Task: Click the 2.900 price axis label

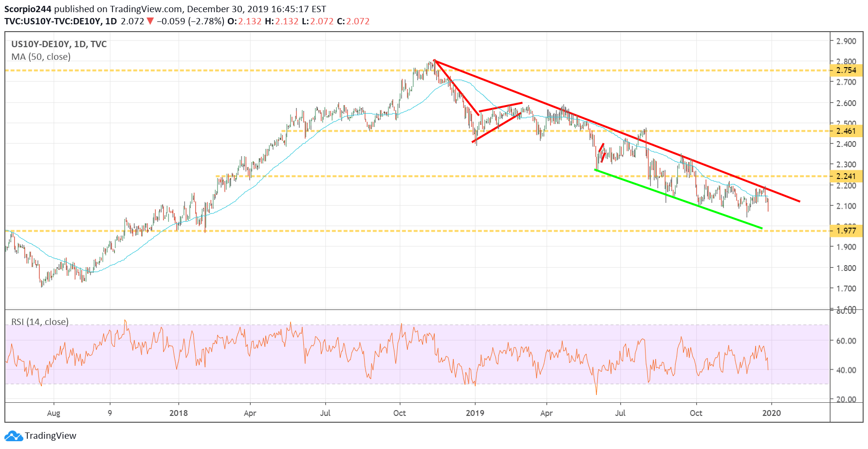Action: [x=846, y=41]
